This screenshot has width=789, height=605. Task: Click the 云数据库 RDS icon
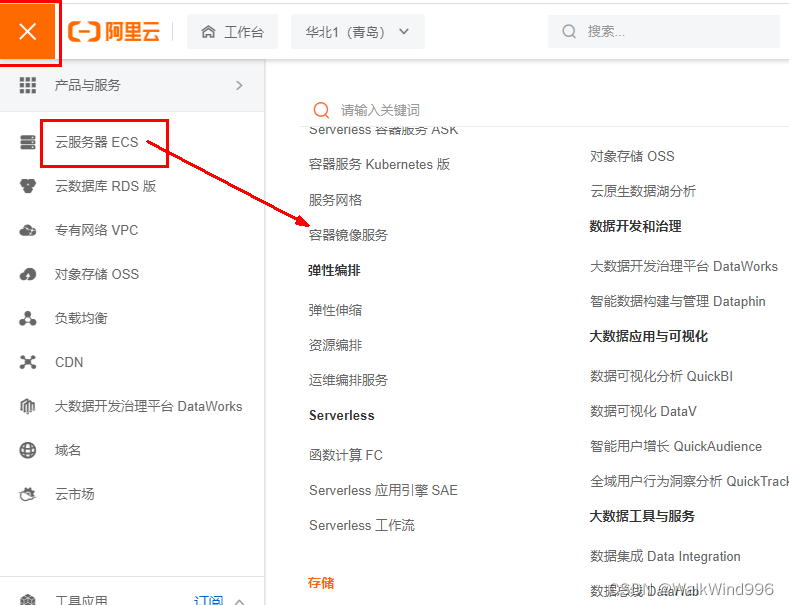[28, 186]
